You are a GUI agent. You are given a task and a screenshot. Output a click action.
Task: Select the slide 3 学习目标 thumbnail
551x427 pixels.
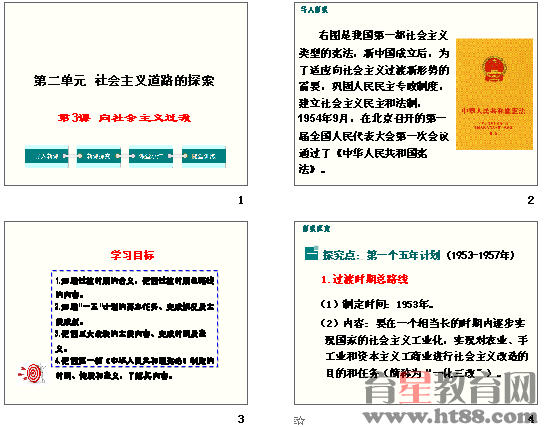(126, 313)
